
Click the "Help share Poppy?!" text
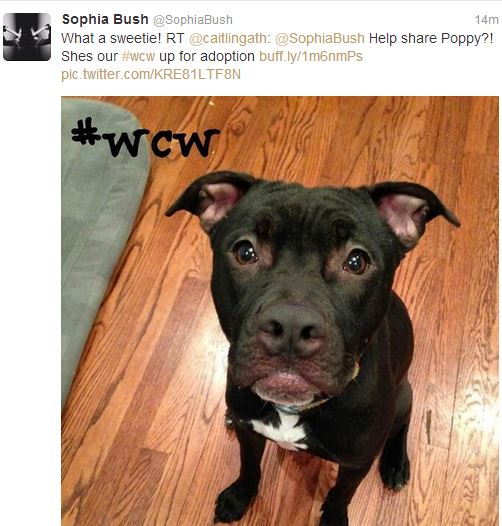[x=431, y=38]
